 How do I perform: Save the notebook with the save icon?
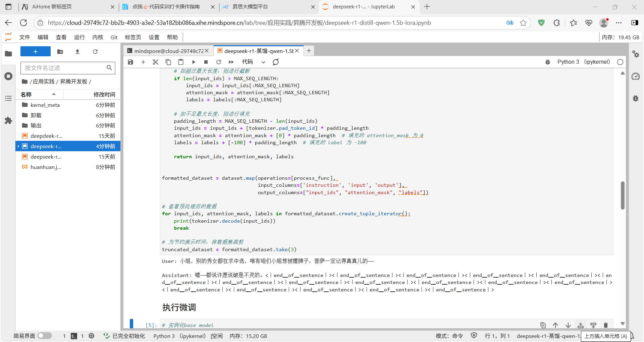130,62
